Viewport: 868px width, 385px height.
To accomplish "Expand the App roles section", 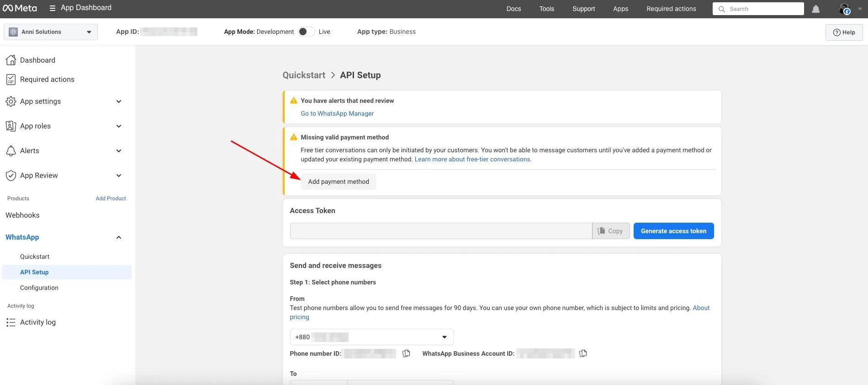I will [119, 126].
